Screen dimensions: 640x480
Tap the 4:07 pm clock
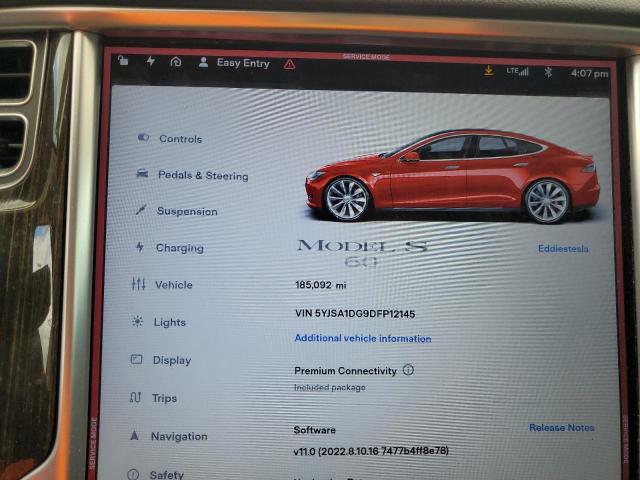coord(589,73)
